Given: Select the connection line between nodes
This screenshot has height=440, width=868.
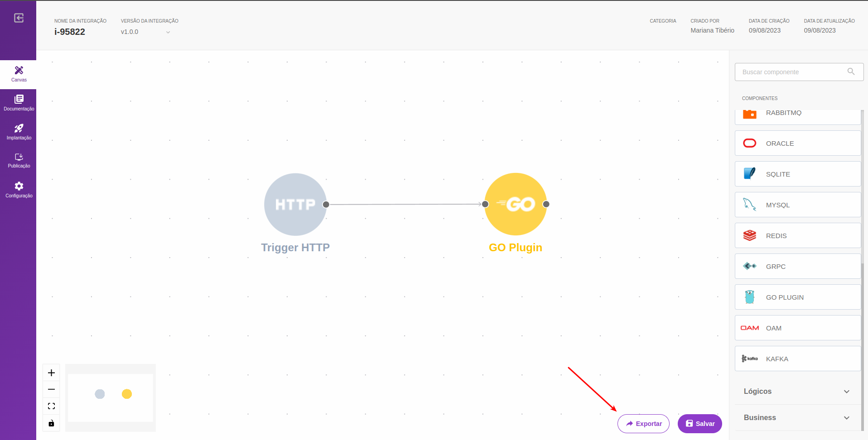Looking at the screenshot, I should [405, 204].
